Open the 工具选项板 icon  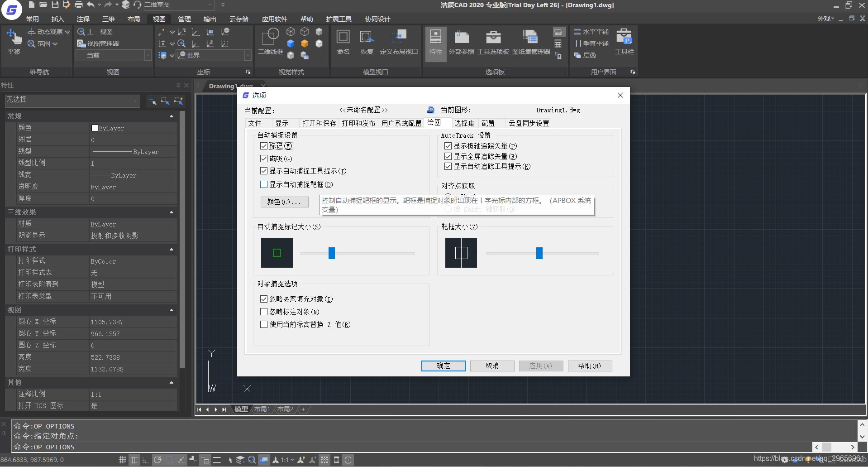point(493,37)
